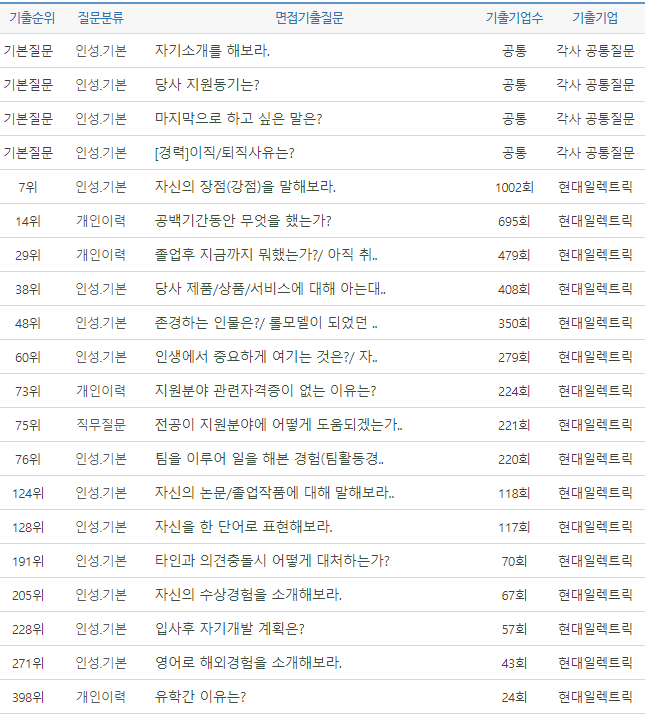Open the question 타인과 의견충돌시 어떻게 대처하는가?

click(x=273, y=561)
